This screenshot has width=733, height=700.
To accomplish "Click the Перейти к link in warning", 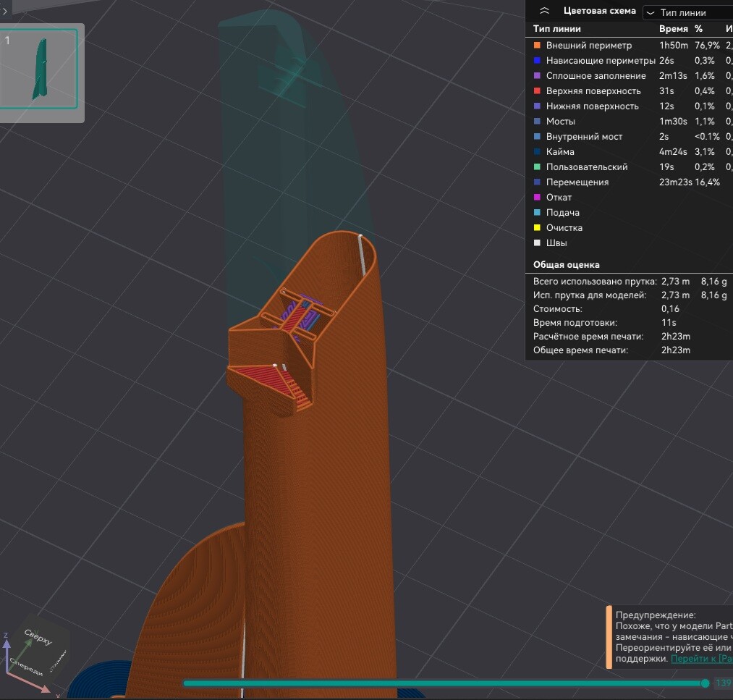I will tap(701, 659).
